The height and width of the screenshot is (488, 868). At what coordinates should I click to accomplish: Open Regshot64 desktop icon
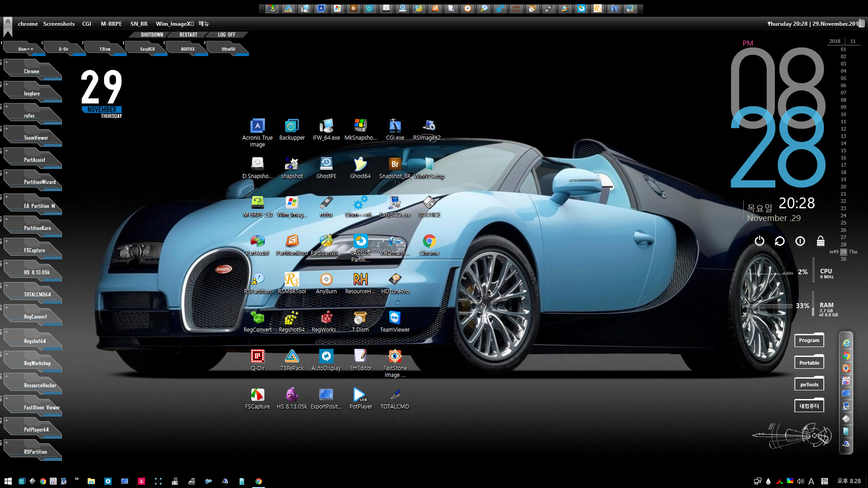click(292, 321)
